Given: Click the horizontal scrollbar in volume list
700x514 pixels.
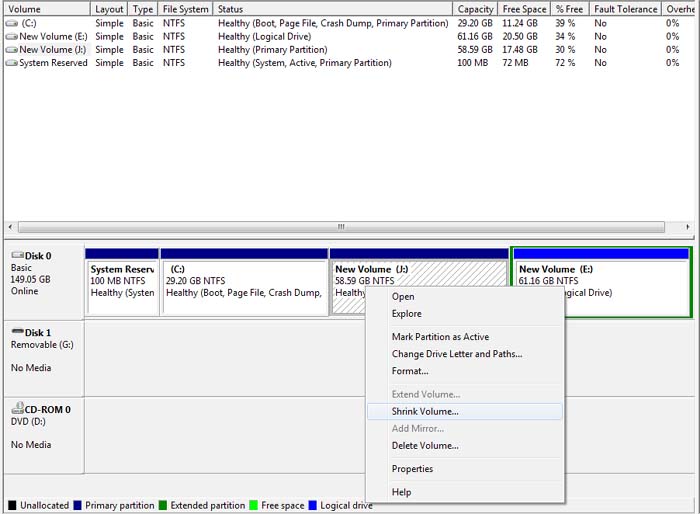Looking at the screenshot, I should click(340, 227).
